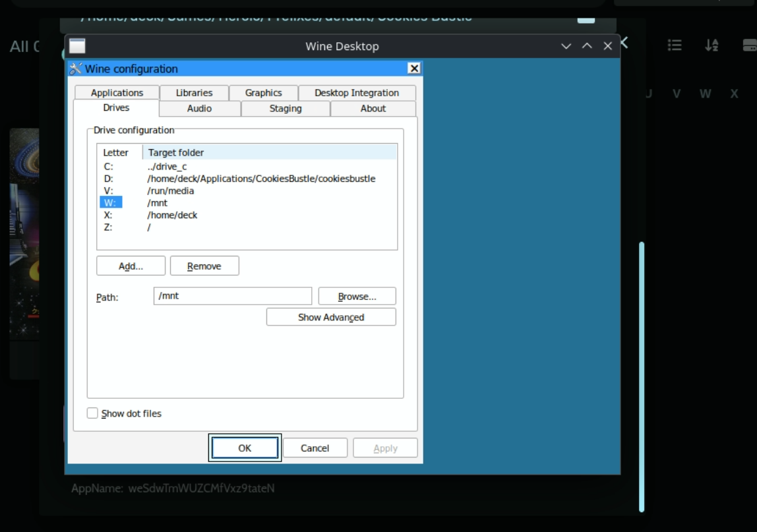Click letter X filter in background window
Viewport: 757px width, 532px height.
735,94
